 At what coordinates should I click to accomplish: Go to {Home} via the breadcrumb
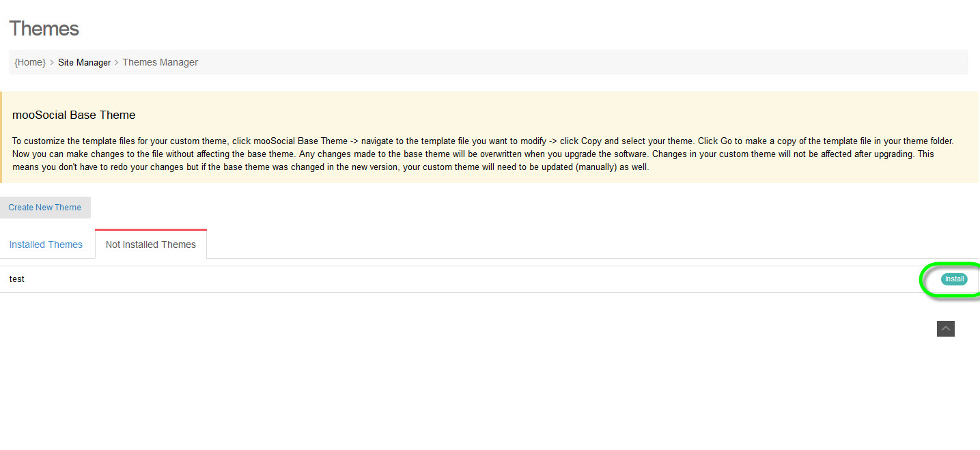(x=30, y=62)
